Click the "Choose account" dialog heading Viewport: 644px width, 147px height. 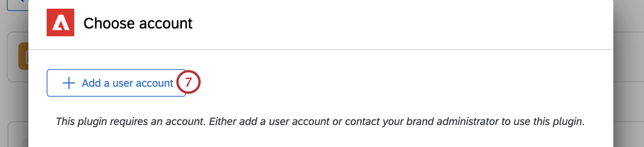138,23
